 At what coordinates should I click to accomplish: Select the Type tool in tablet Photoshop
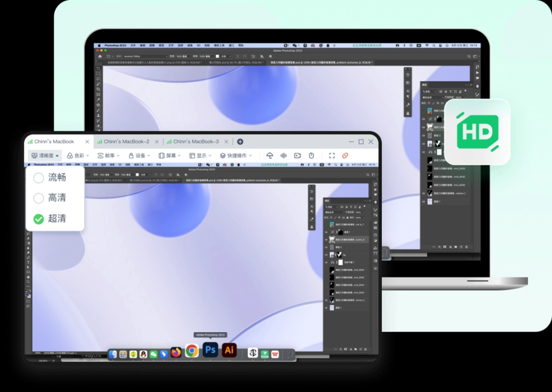coord(28,263)
